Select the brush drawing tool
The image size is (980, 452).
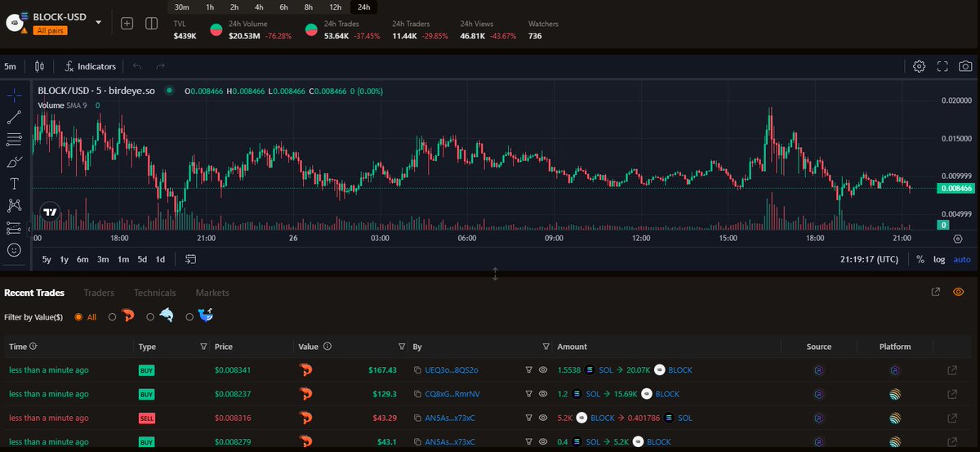click(x=14, y=162)
